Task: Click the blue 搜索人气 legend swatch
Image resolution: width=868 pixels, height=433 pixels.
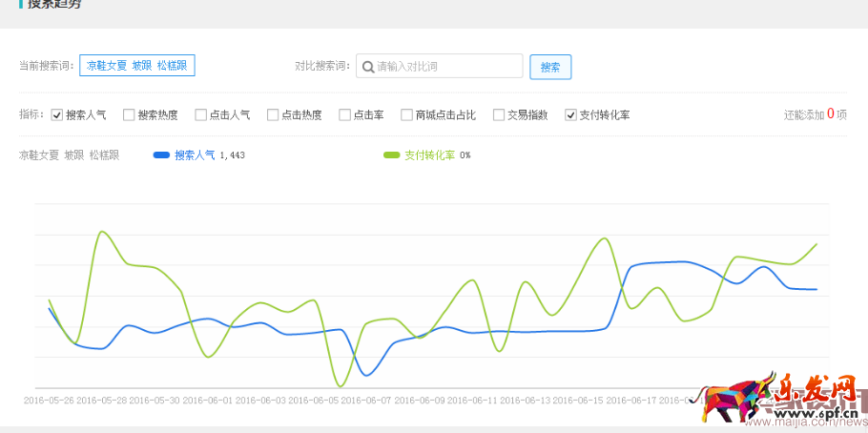Action: (161, 155)
